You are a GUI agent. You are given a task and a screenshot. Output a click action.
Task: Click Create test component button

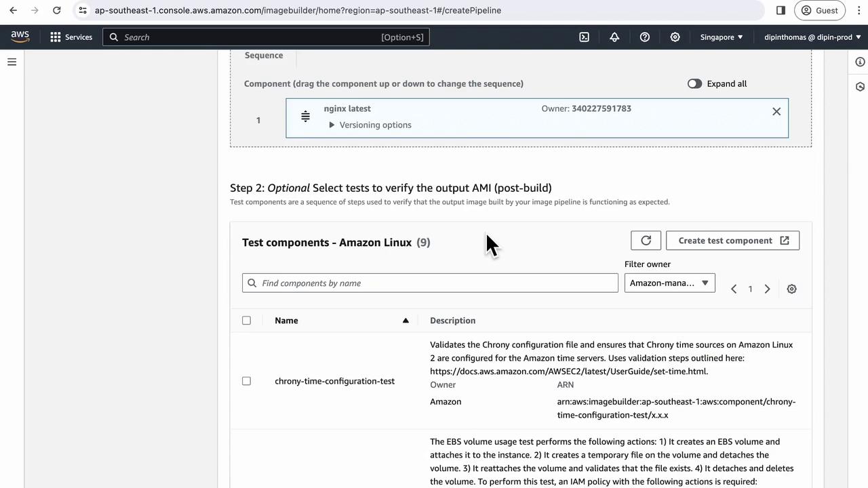732,241
